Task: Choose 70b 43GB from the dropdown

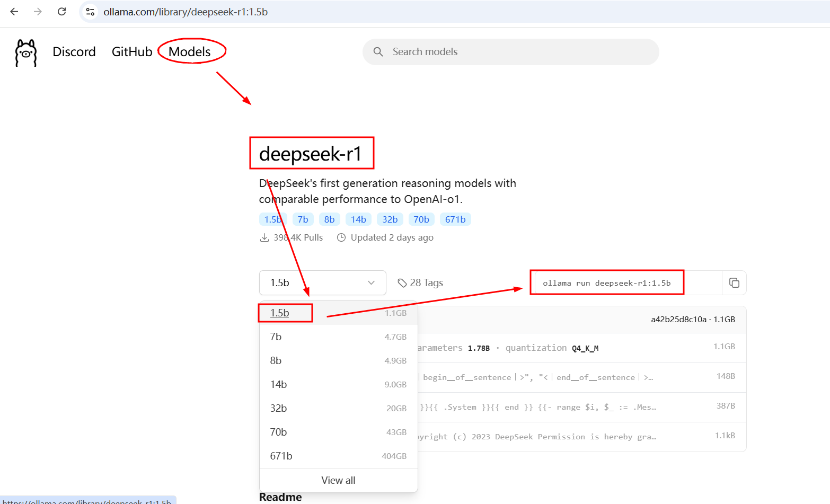Action: click(x=339, y=432)
